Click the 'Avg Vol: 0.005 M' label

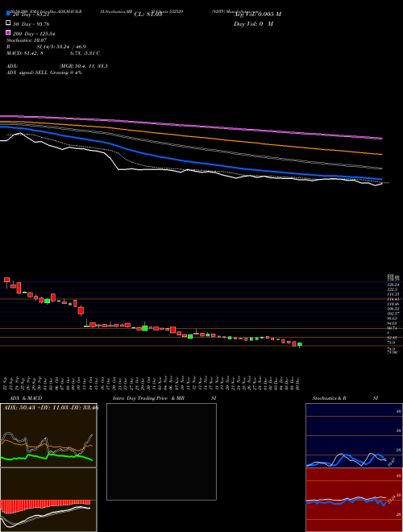click(x=257, y=15)
